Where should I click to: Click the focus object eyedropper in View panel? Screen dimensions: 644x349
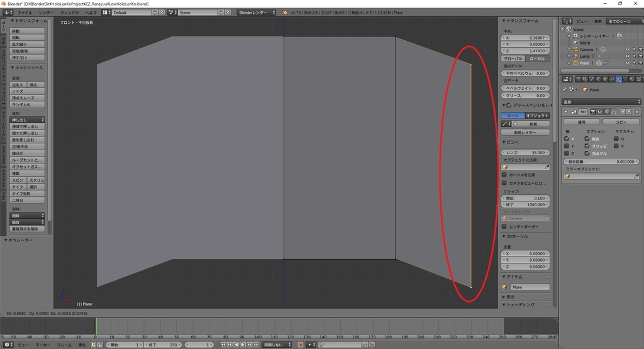point(547,167)
